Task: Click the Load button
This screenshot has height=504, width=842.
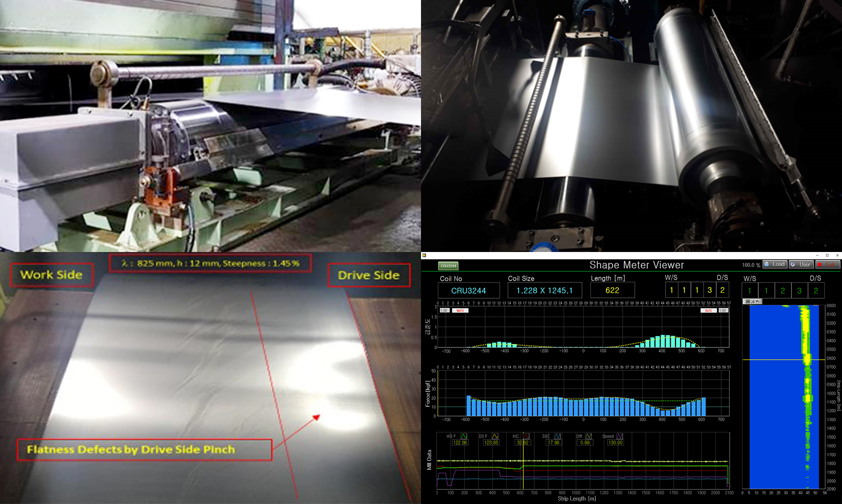Action: [x=775, y=264]
